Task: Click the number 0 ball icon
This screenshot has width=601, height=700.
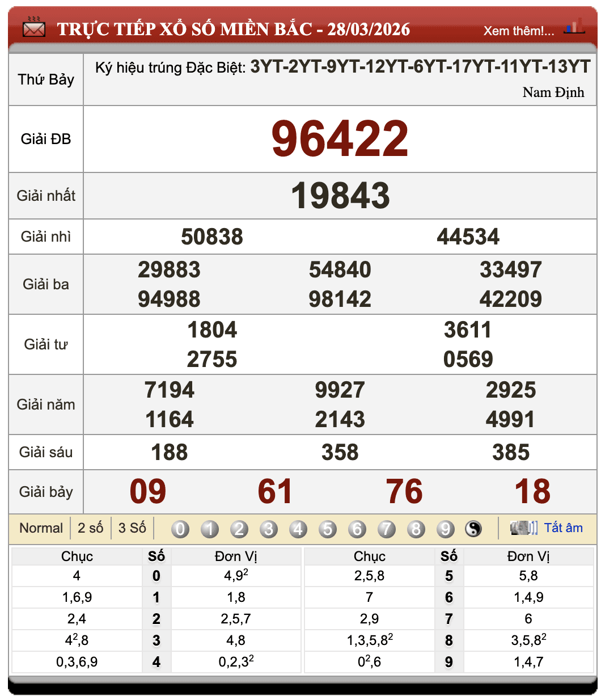Action: click(180, 528)
